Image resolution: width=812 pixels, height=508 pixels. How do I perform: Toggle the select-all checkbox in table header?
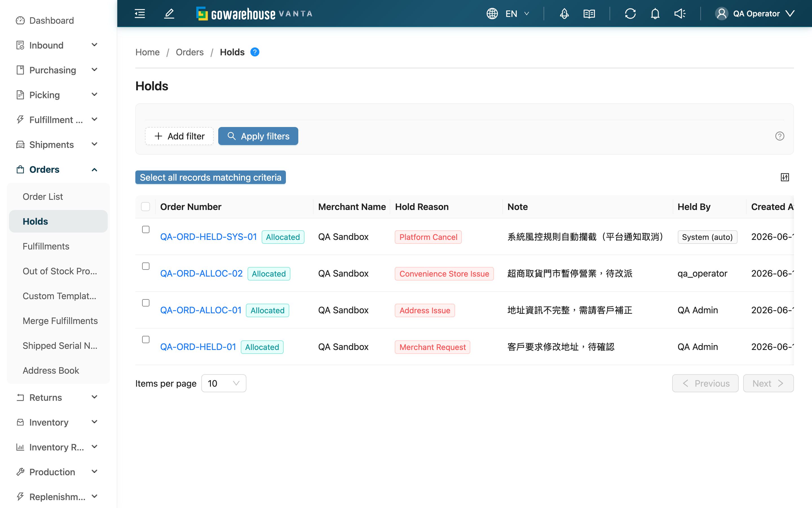[x=145, y=206]
